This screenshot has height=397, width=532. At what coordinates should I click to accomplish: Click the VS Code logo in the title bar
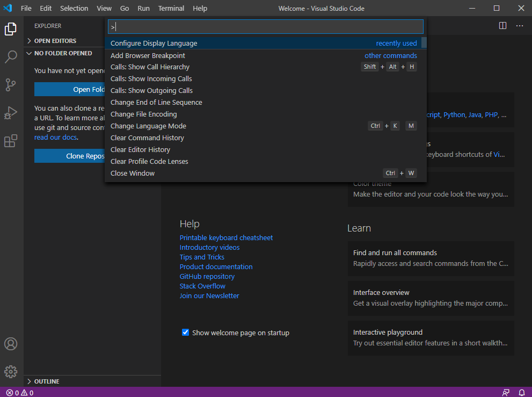point(8,8)
